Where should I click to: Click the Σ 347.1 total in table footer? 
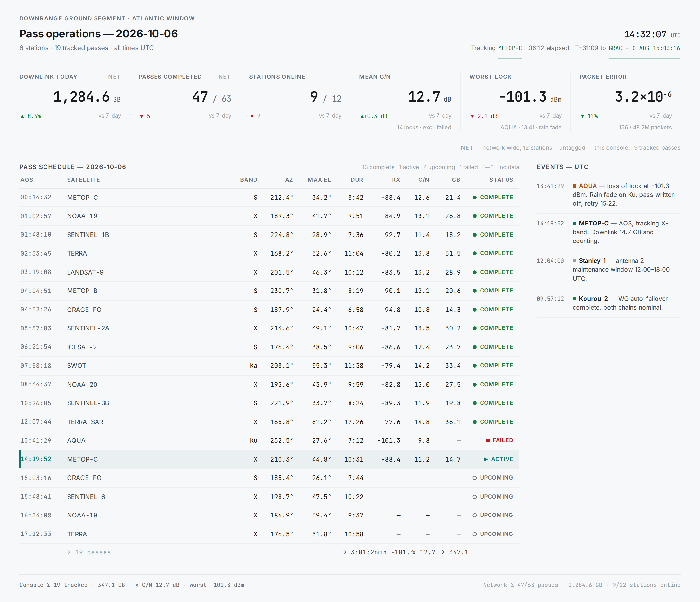455,552
